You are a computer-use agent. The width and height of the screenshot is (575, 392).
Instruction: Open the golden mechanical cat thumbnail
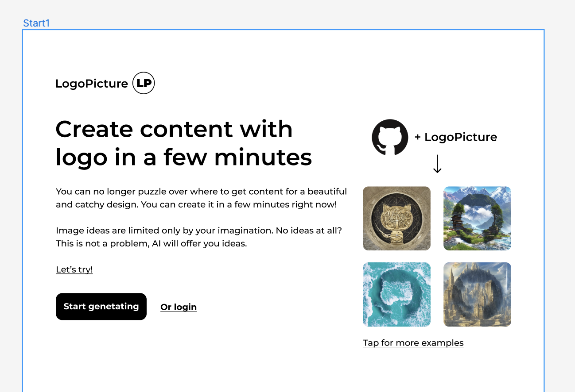(x=396, y=219)
